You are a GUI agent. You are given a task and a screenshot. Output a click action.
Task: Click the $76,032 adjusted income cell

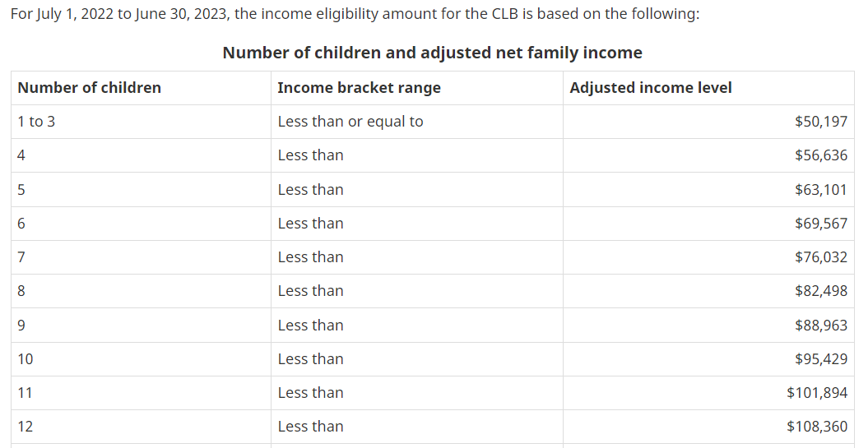820,257
